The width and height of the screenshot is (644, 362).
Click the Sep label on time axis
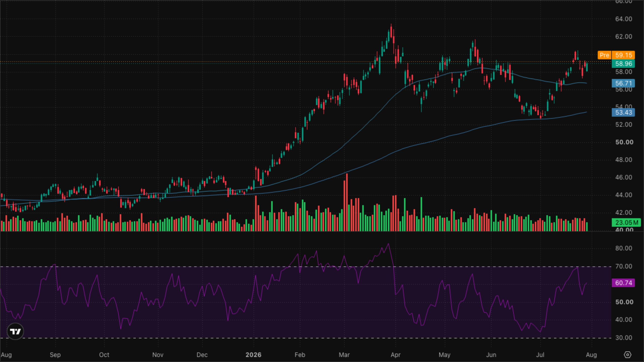pos(55,355)
